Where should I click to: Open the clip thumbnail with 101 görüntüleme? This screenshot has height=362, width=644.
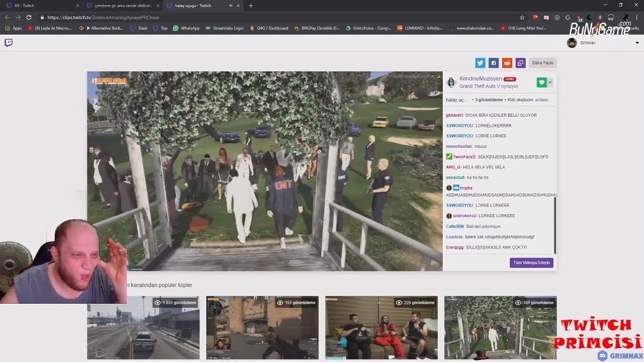click(x=500, y=327)
